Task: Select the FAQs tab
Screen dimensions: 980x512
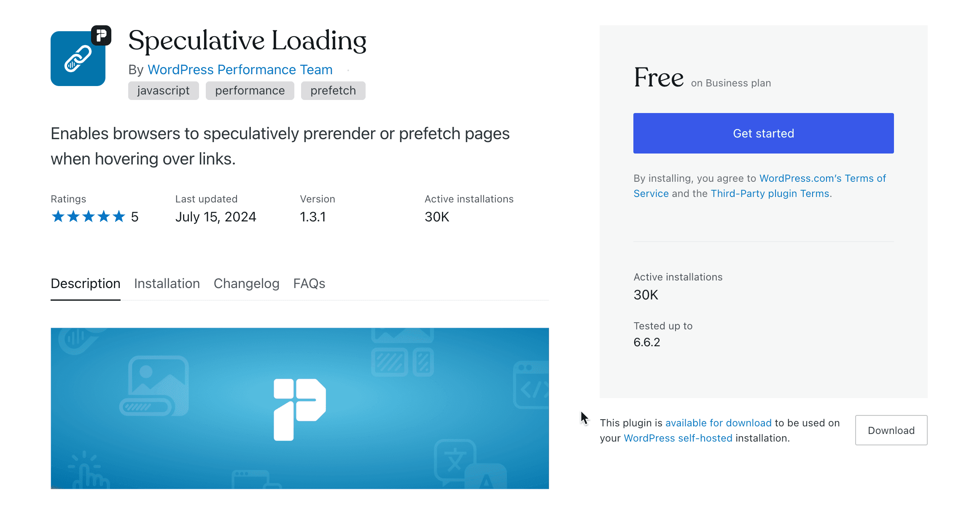Action: click(x=309, y=283)
